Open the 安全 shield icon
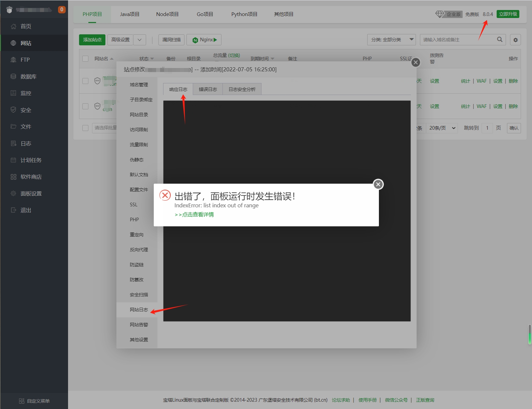The width and height of the screenshot is (532, 409). 13,110
